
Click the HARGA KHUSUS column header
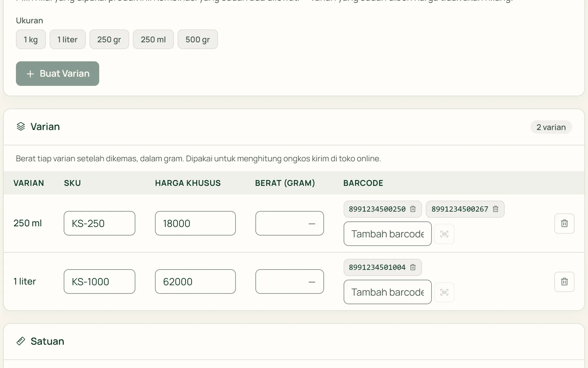pyautogui.click(x=188, y=183)
